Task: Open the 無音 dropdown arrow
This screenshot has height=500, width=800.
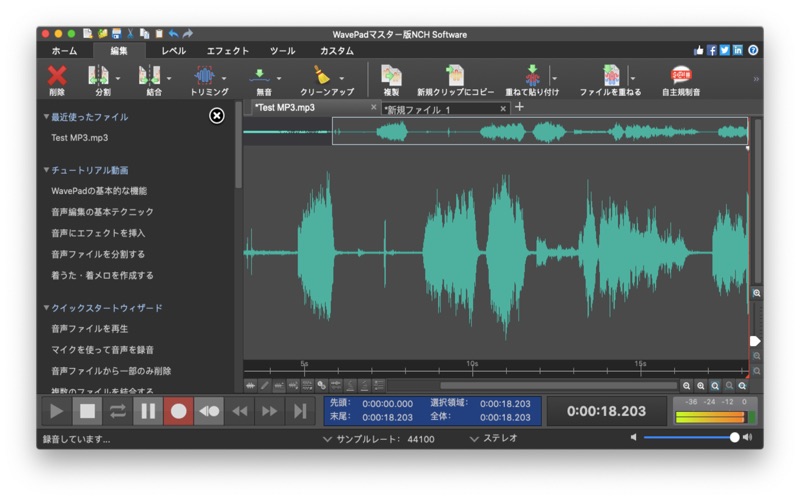Action: point(279,78)
